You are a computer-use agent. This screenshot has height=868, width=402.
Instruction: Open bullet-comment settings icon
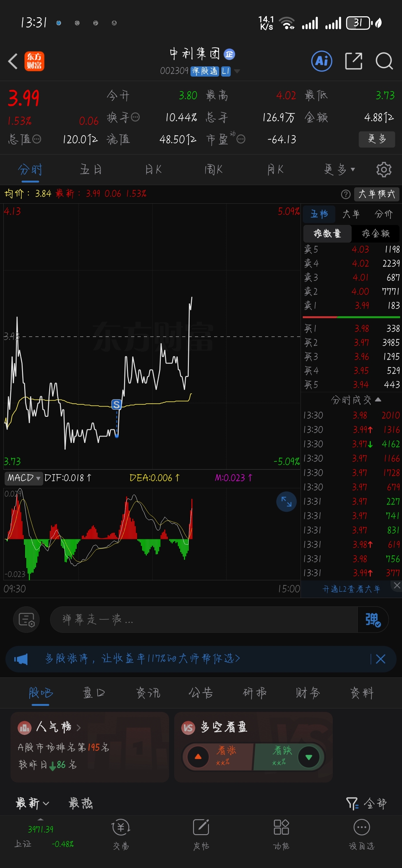tap(26, 619)
